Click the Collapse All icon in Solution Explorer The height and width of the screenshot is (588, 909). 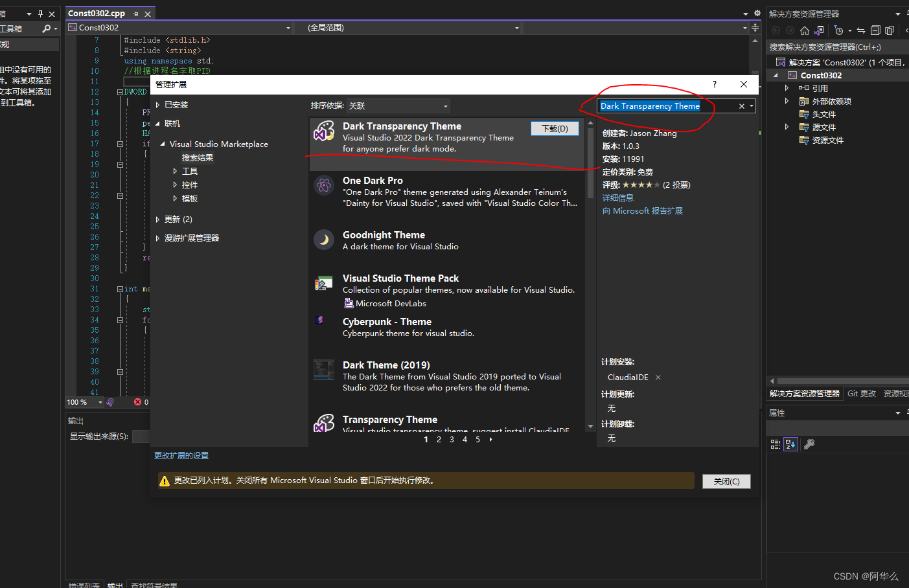pyautogui.click(x=876, y=30)
